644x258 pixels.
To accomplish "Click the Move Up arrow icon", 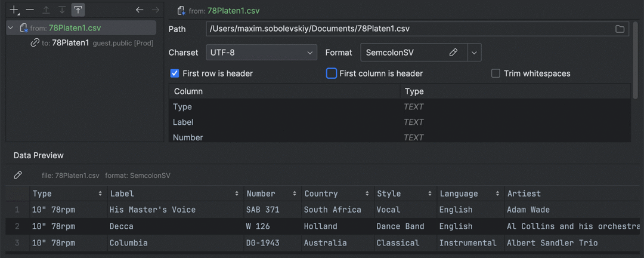I will click(47, 10).
